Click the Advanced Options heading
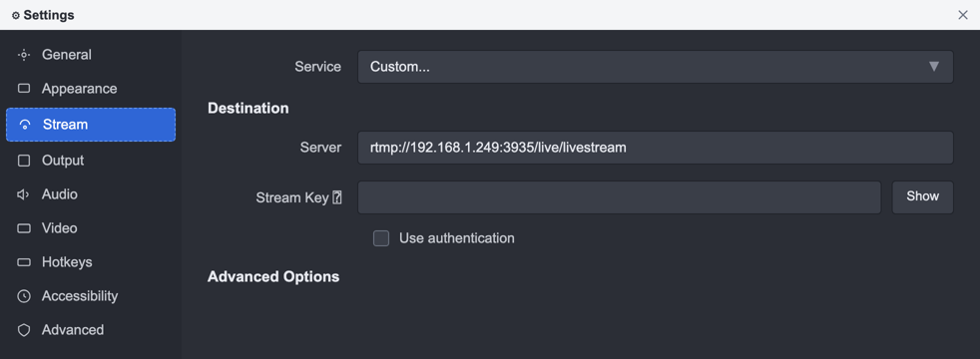This screenshot has height=359, width=980. point(273,276)
